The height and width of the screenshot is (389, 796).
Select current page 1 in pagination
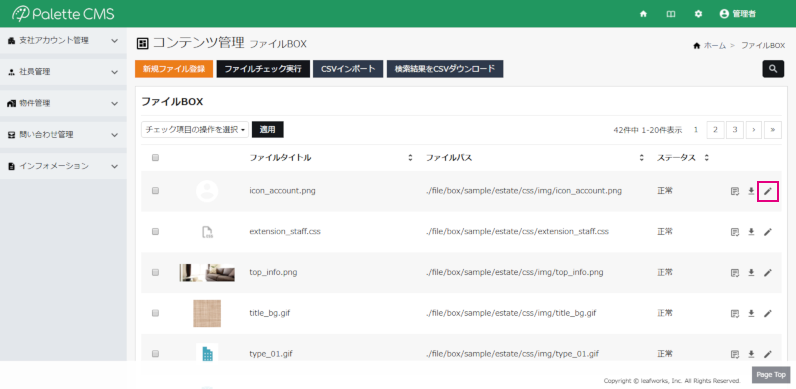coord(696,130)
